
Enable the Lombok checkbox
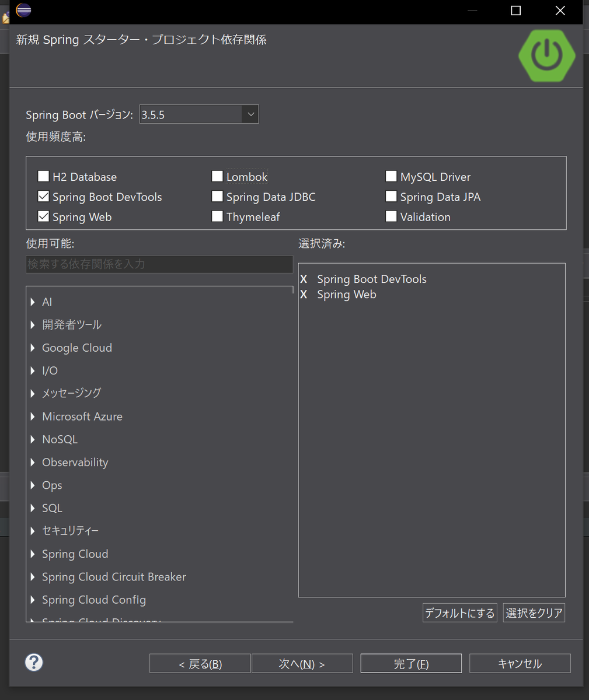217,176
